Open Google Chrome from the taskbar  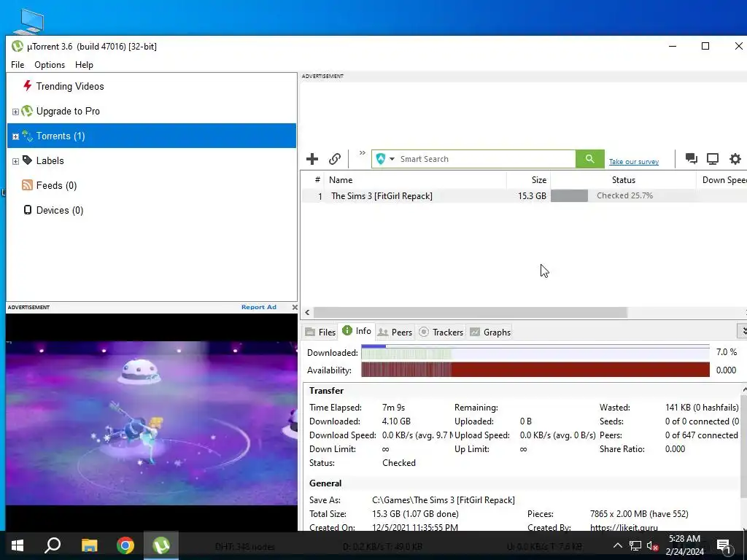[x=125, y=545]
